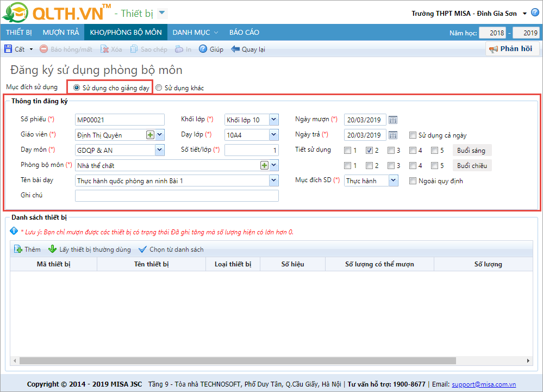Screen dimensions: 543x392
Task: Select Sử dụng cho giảng dạy radio
Action: coord(77,88)
